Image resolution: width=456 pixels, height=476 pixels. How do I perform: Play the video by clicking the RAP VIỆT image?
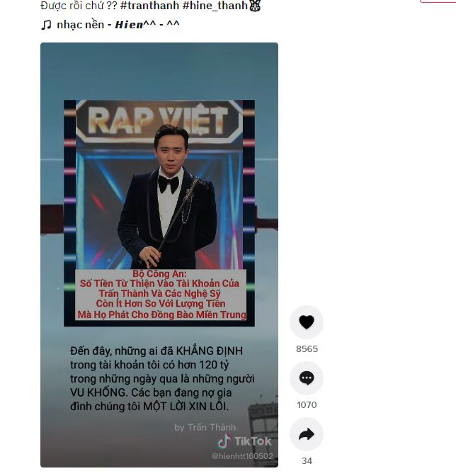(x=159, y=184)
